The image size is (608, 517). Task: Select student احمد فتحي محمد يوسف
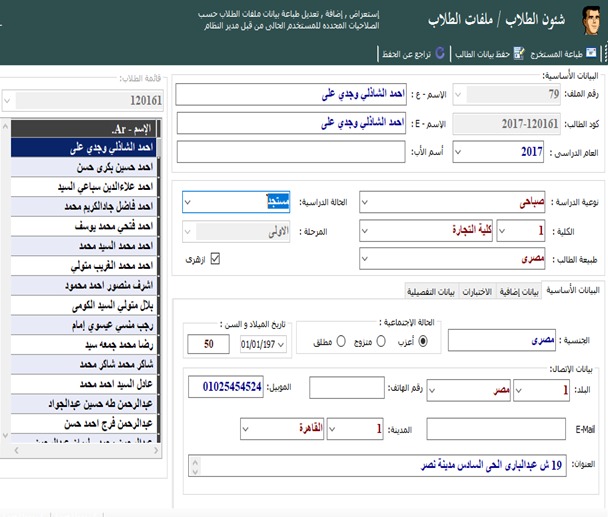pyautogui.click(x=84, y=226)
